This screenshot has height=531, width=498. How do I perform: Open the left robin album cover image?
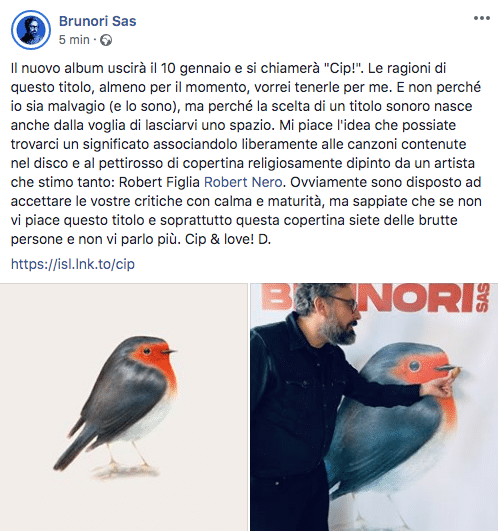124,407
